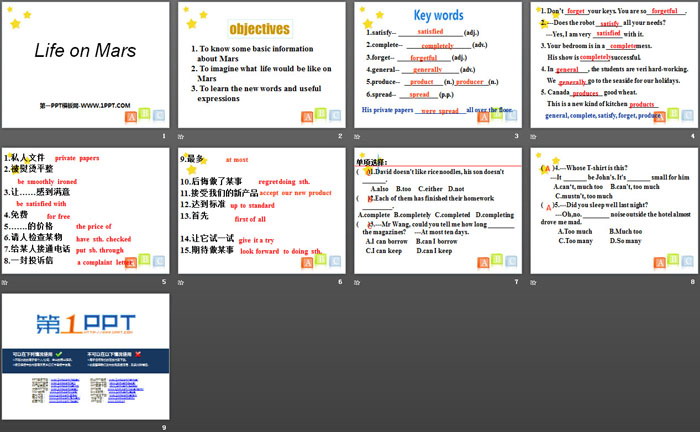Select slide 8 about Whose T-shirt question
The height and width of the screenshot is (432, 700).
[612, 211]
